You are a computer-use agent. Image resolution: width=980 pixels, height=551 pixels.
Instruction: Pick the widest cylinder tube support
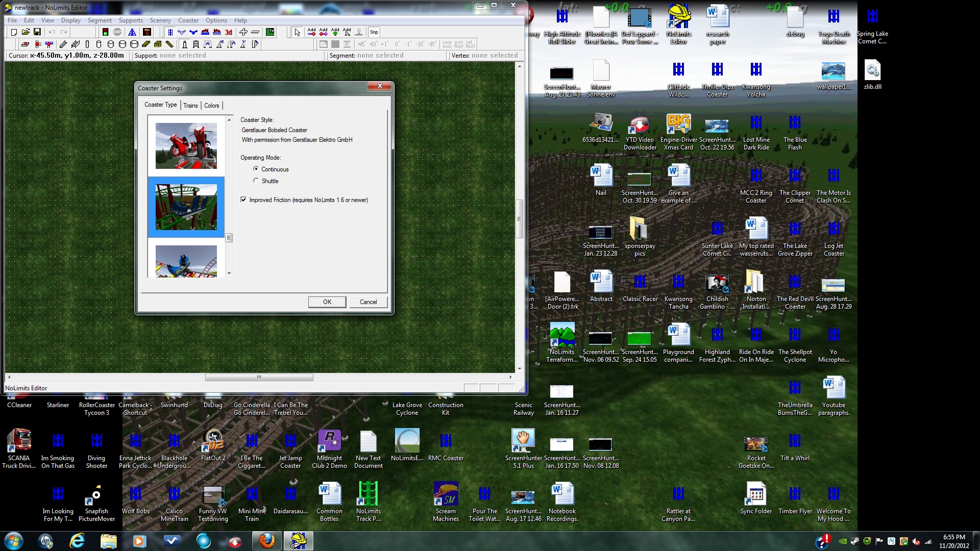coord(134,44)
